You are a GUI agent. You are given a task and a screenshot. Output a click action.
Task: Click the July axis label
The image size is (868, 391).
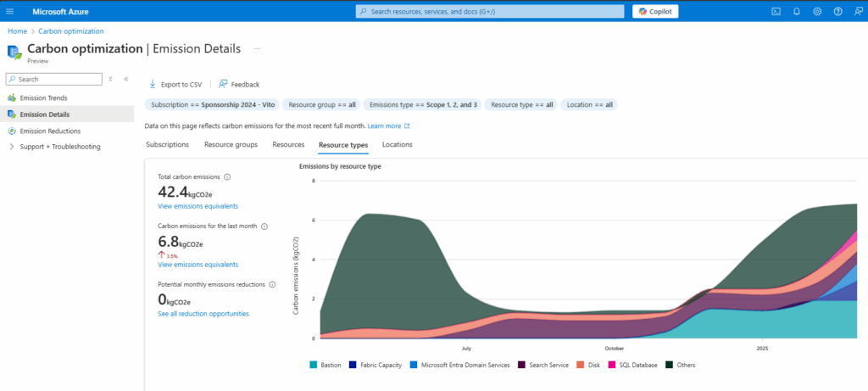tap(466, 349)
